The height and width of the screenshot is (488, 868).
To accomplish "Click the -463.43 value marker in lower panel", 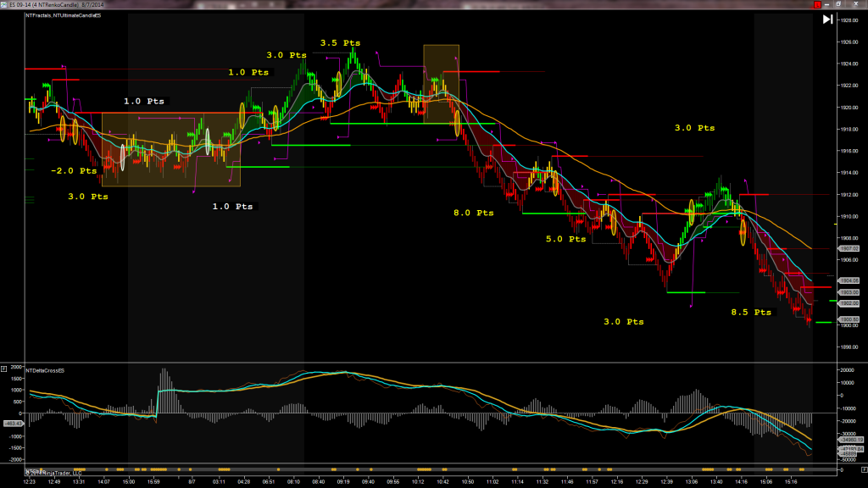I will coord(12,423).
